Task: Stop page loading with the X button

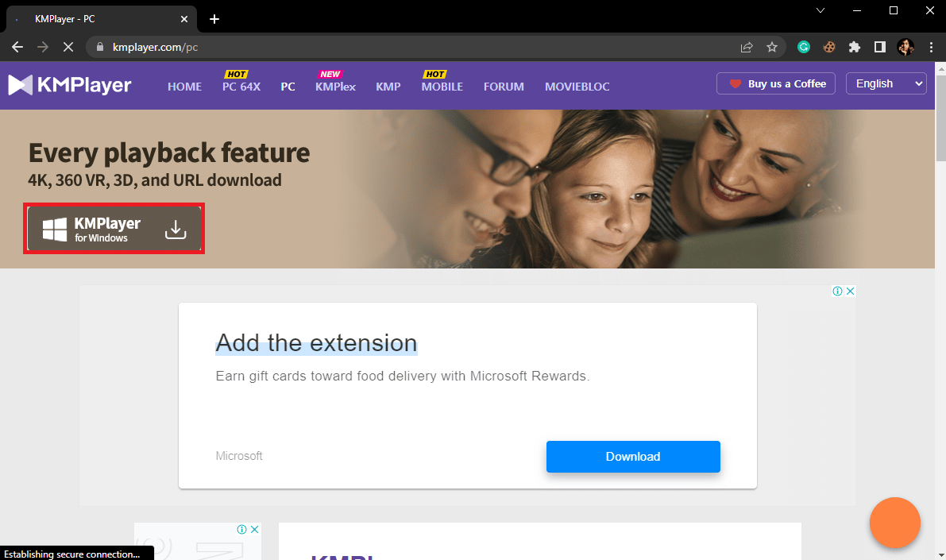Action: pyautogui.click(x=68, y=47)
